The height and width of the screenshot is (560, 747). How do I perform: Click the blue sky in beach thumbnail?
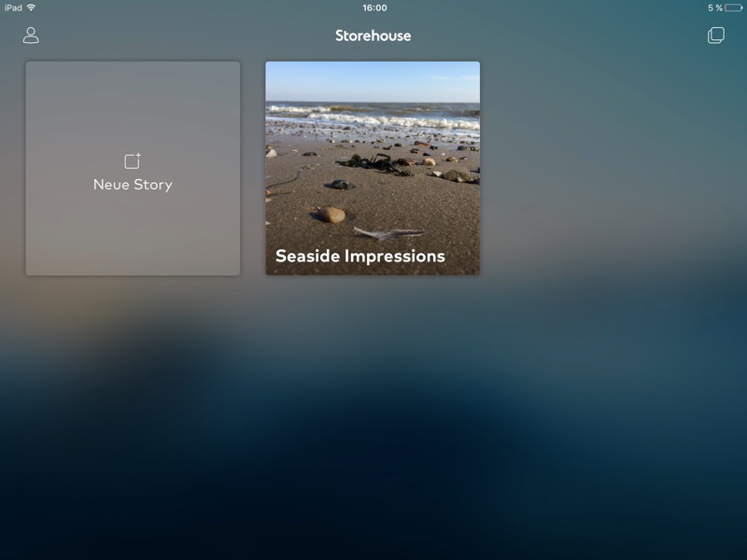coord(373,81)
